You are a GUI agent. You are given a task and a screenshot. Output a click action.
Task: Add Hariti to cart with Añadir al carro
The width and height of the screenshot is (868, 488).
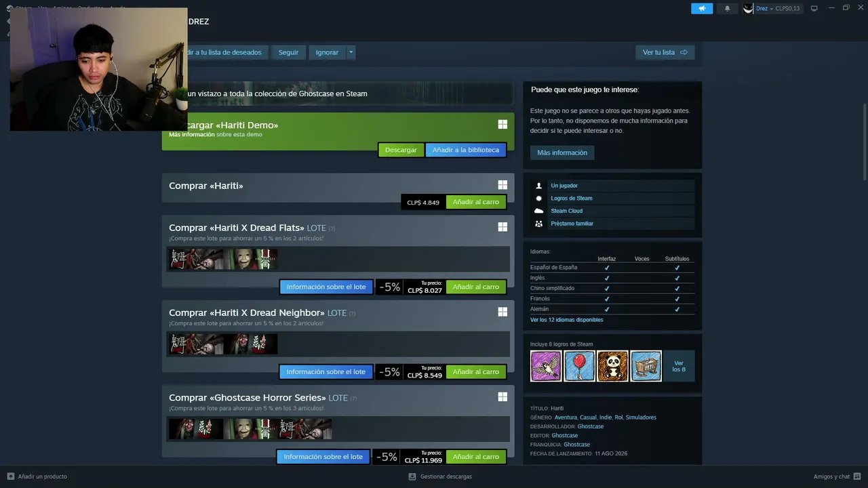click(x=475, y=202)
